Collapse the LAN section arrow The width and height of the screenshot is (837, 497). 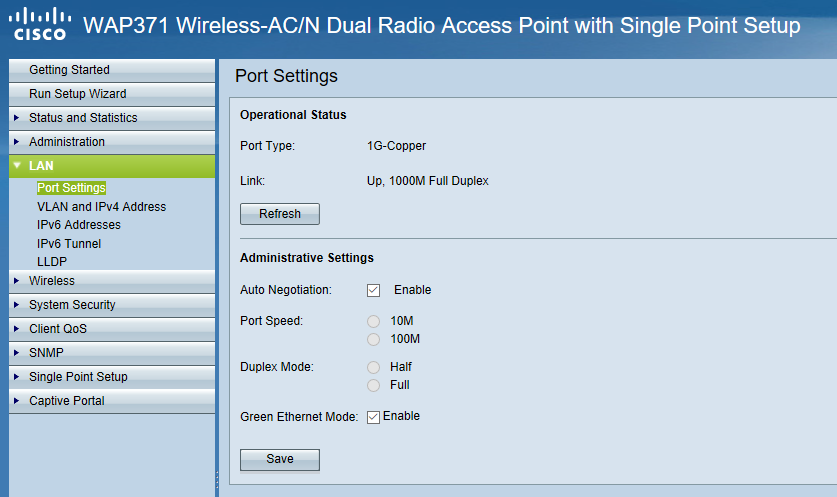point(17,165)
